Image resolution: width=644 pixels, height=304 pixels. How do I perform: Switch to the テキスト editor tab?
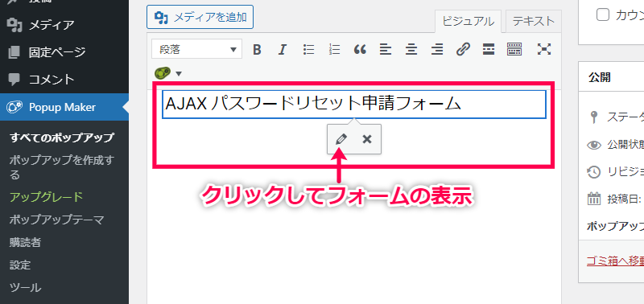(x=534, y=21)
